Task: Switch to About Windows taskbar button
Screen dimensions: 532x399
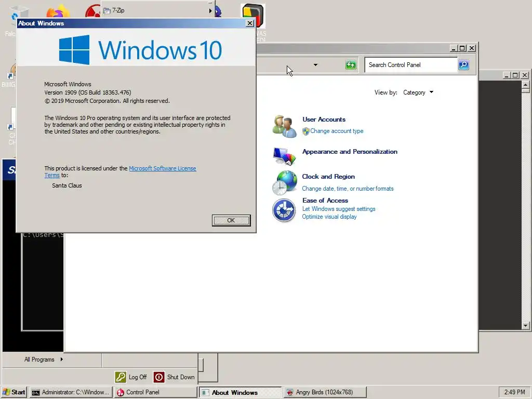Action: [240, 392]
